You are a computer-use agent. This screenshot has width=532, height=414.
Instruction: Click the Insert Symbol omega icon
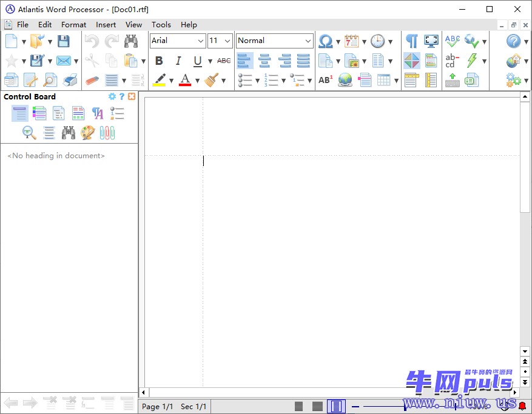325,41
